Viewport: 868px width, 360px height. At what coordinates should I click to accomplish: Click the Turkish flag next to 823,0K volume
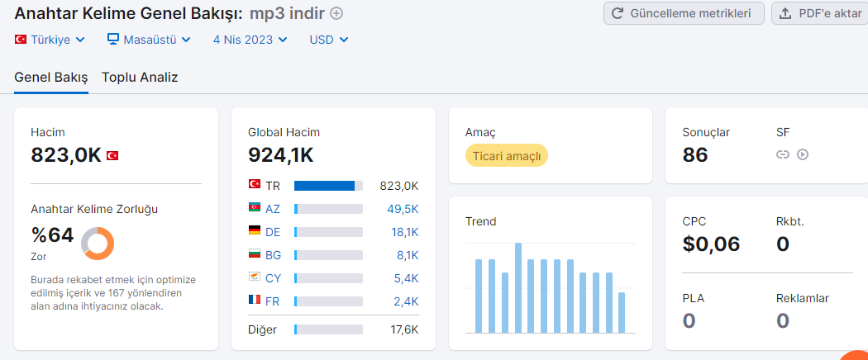tap(112, 155)
